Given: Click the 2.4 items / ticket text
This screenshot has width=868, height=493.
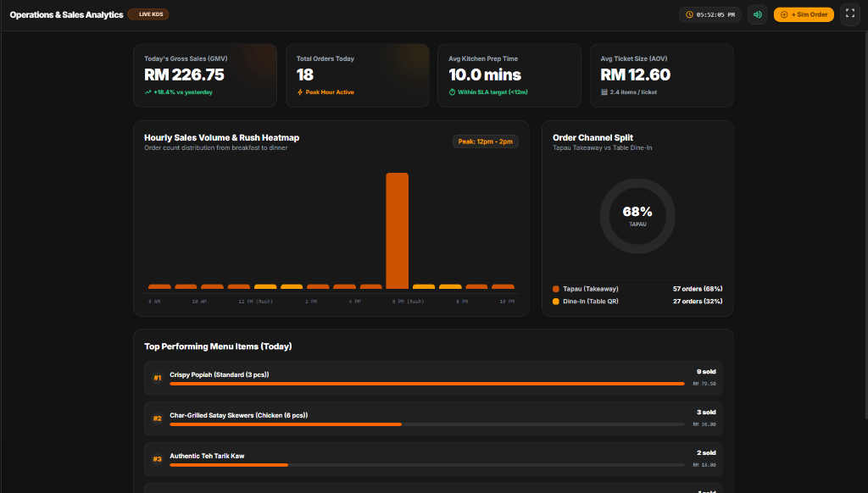Looking at the screenshot, I should pos(633,92).
